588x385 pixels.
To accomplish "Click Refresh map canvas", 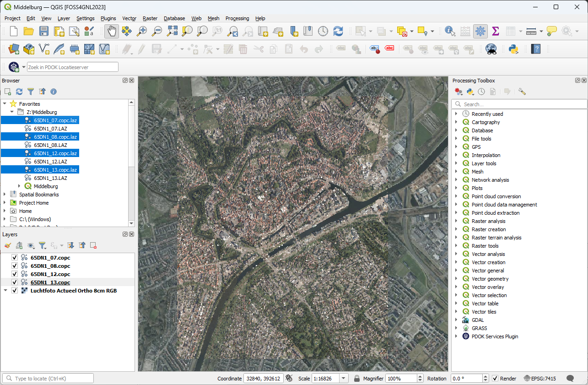I will tap(338, 31).
